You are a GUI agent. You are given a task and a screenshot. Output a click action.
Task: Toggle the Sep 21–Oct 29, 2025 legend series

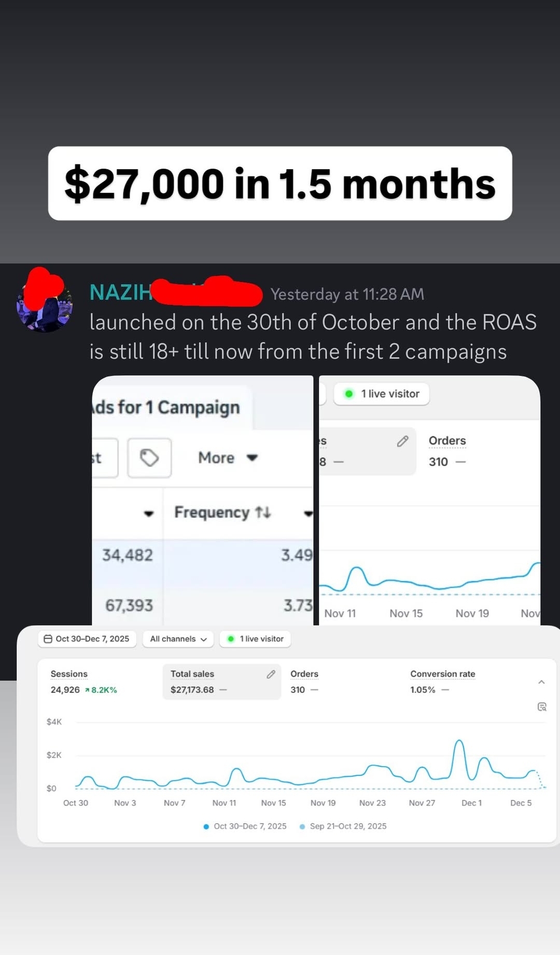(343, 826)
